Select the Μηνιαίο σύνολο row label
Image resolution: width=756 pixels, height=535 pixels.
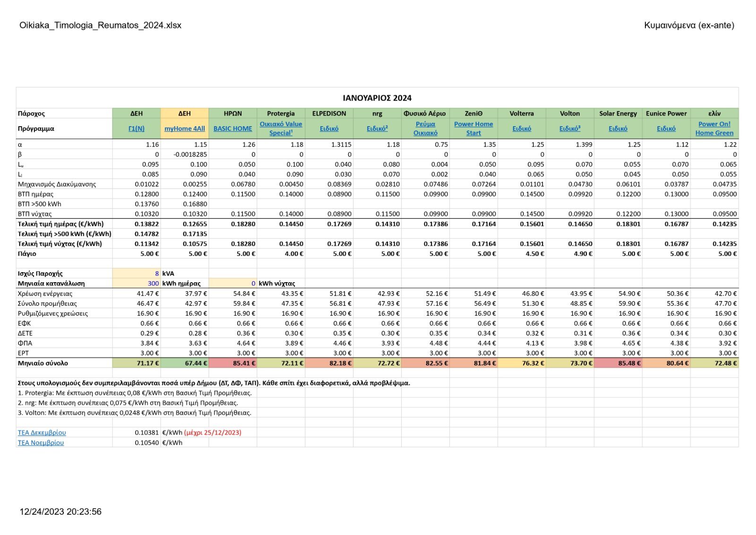pos(43,363)
